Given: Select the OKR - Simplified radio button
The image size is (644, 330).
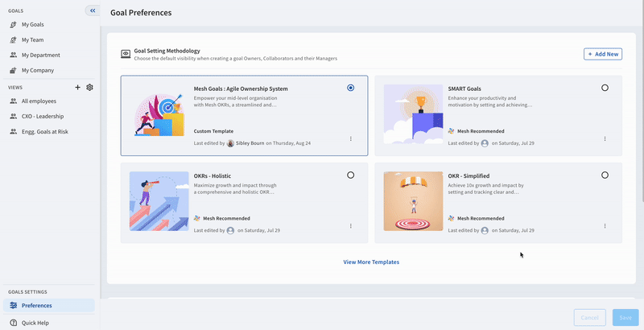Looking at the screenshot, I should (605, 175).
